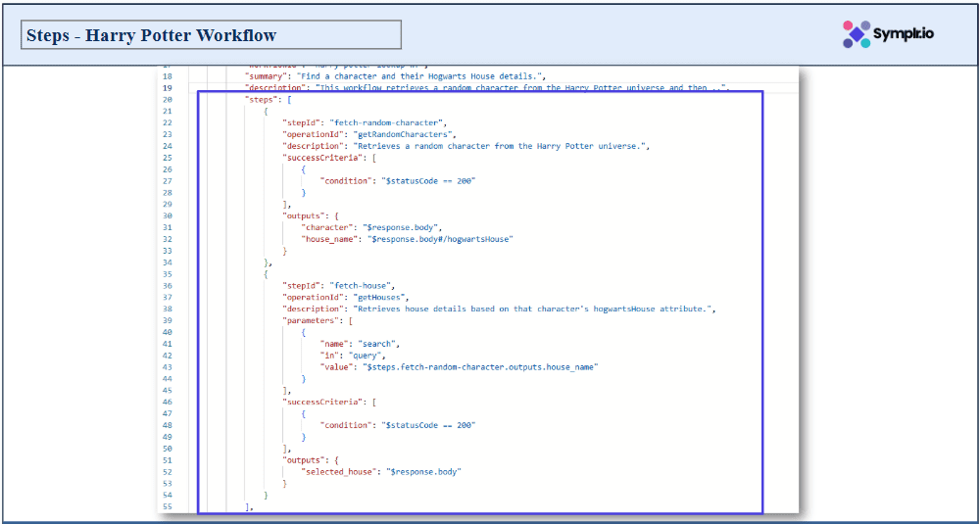Image resolution: width=980 pixels, height=524 pixels.
Task: Select the Steps - Harry Potter Workflow title
Action: pos(151,35)
